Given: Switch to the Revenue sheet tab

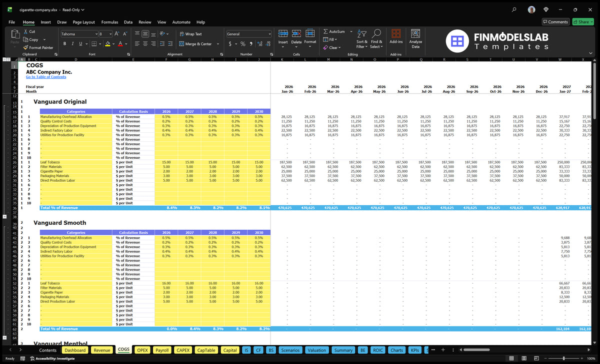Looking at the screenshot, I should [102, 350].
